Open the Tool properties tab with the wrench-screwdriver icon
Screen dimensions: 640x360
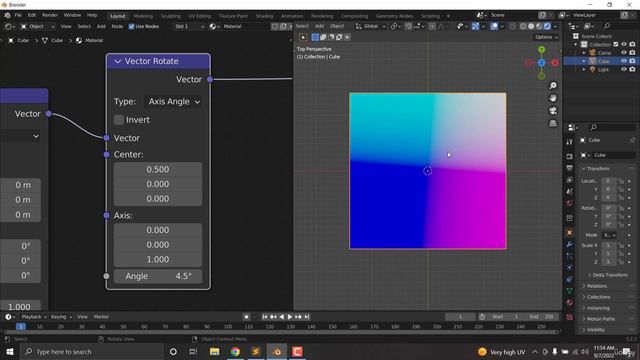(569, 142)
